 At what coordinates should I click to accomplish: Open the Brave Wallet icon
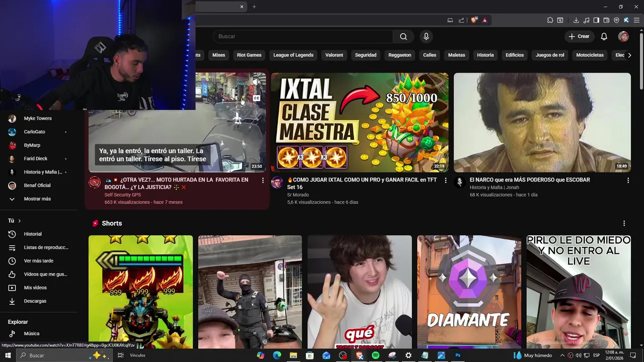[x=606, y=20]
